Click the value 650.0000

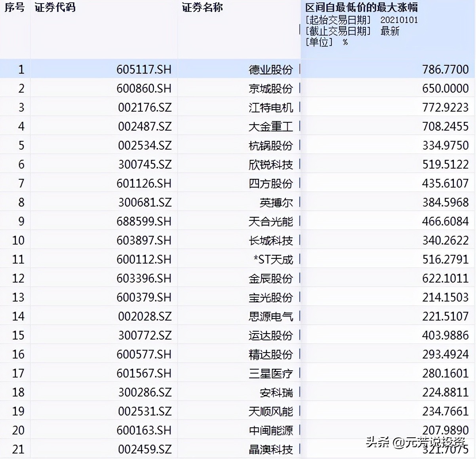[446, 89]
